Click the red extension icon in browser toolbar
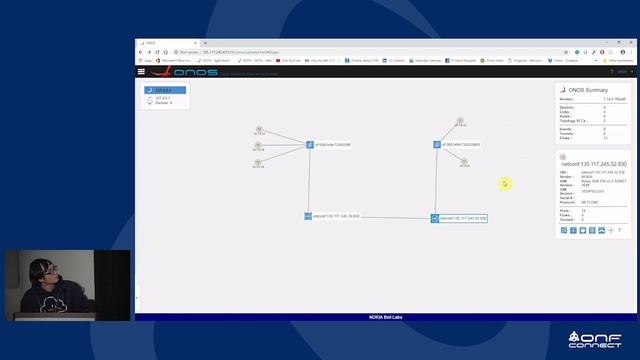 [602, 52]
